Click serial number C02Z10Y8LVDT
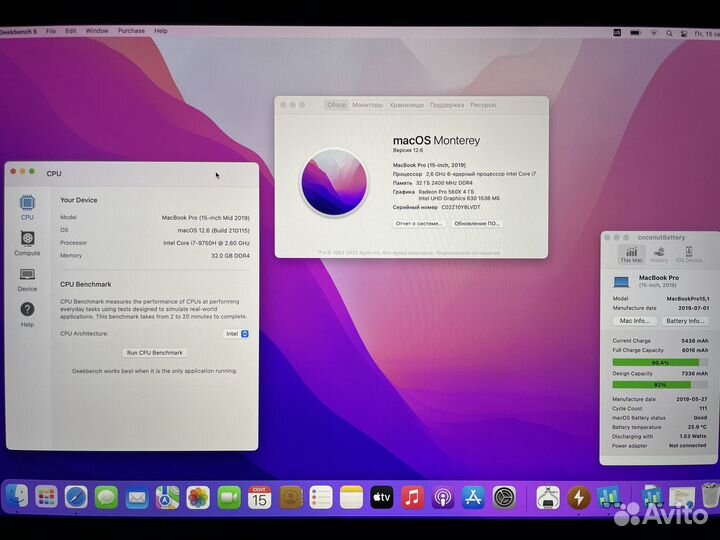 (x=461, y=208)
